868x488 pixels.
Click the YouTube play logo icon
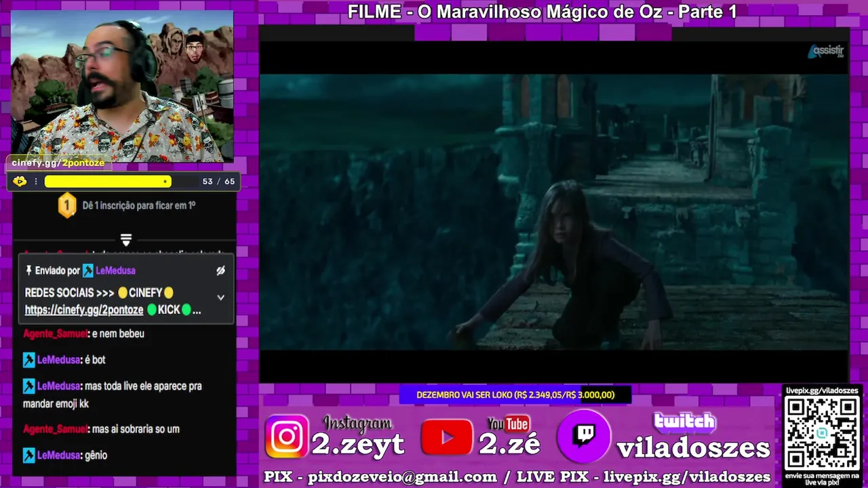click(447, 437)
